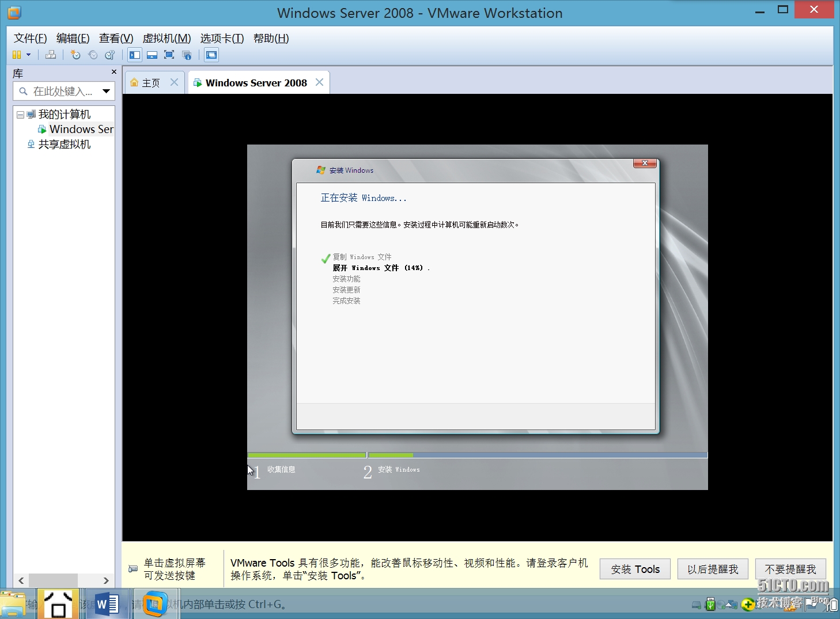Switch to the 主页 tab

(154, 83)
